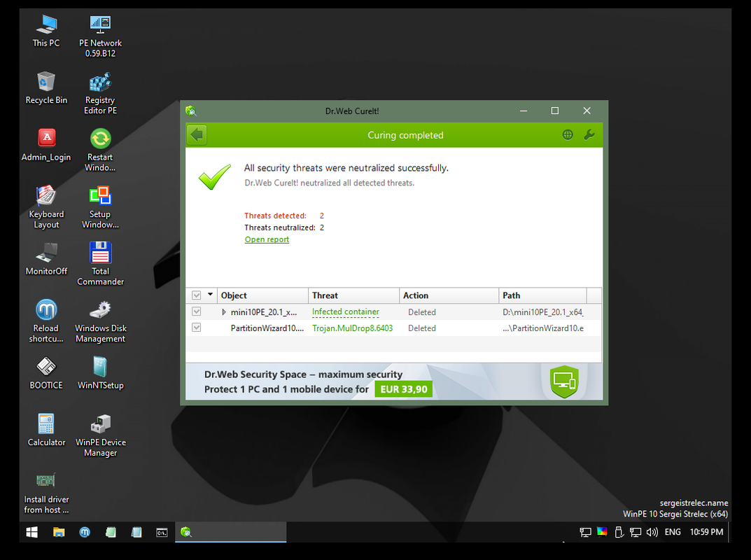The width and height of the screenshot is (751, 560).
Task: Launch MonitorOff desktop icon
Action: (x=46, y=259)
